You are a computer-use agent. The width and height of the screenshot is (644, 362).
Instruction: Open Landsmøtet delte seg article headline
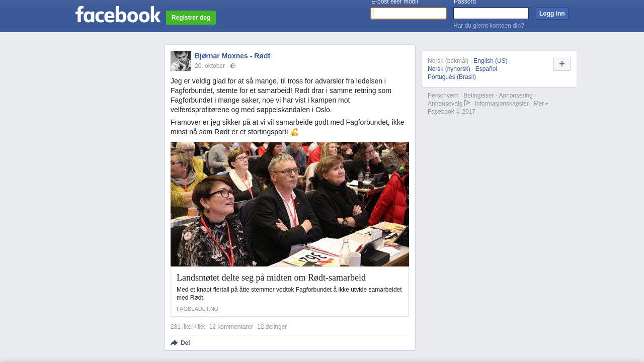tap(271, 278)
